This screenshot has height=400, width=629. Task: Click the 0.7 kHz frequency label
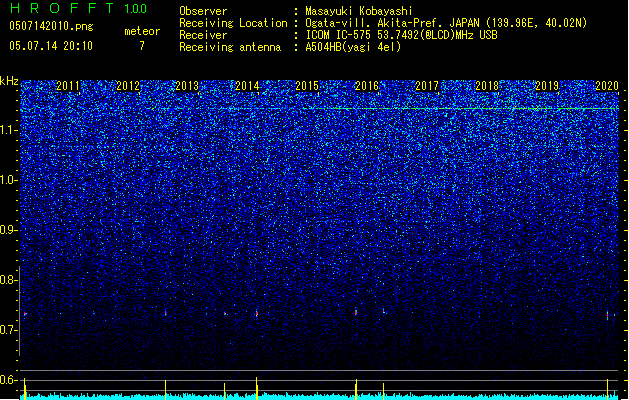coord(9,330)
